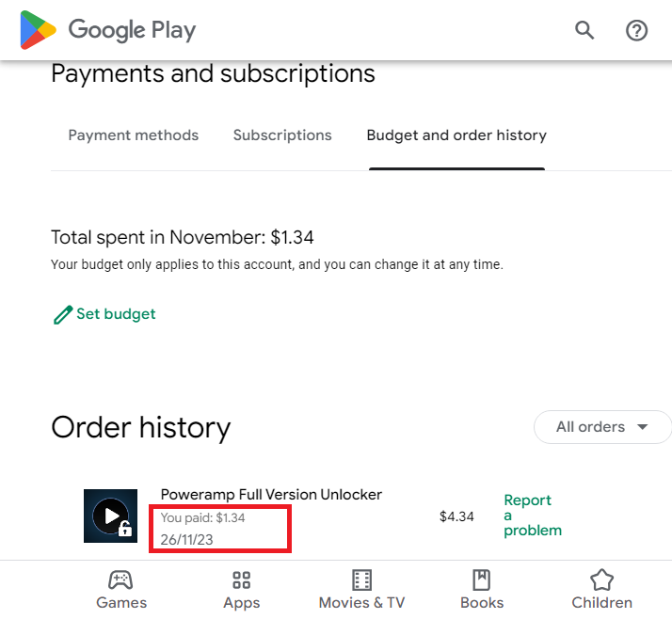Click the pencil icon beside Set budget
Screen dimensions: 672x619
pos(62,315)
